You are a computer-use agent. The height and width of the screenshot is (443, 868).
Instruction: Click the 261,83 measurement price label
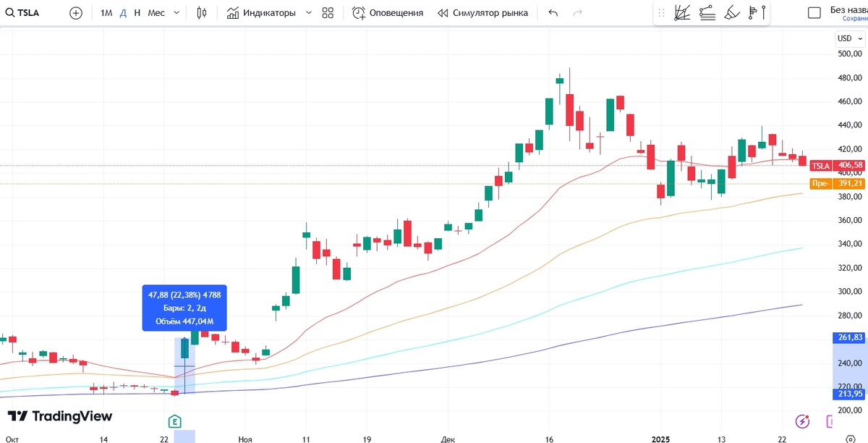pos(850,337)
